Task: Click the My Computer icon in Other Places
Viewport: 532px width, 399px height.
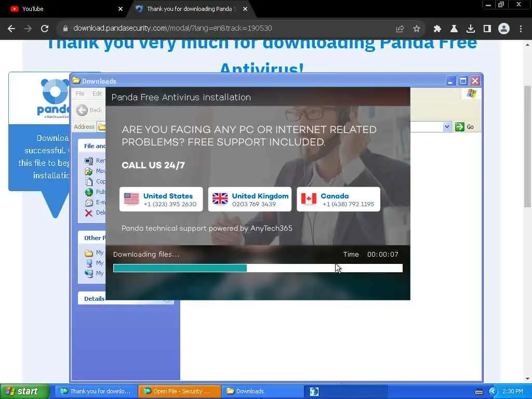Action: click(89, 263)
